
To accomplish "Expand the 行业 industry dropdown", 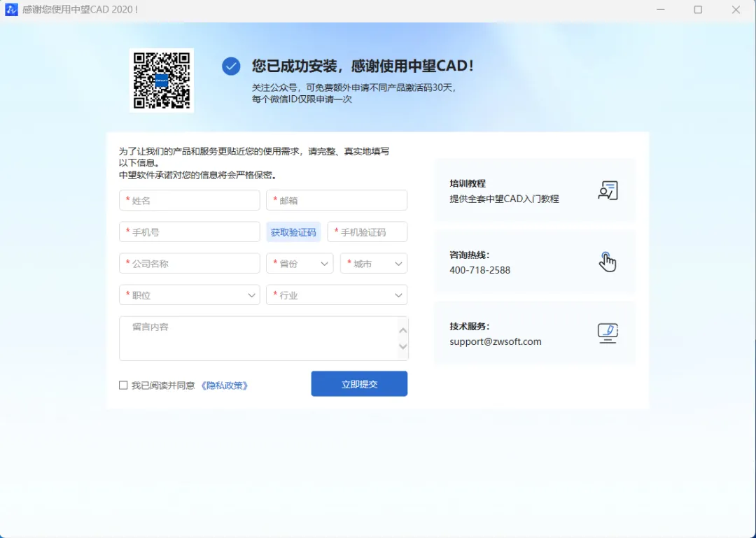I will point(337,295).
